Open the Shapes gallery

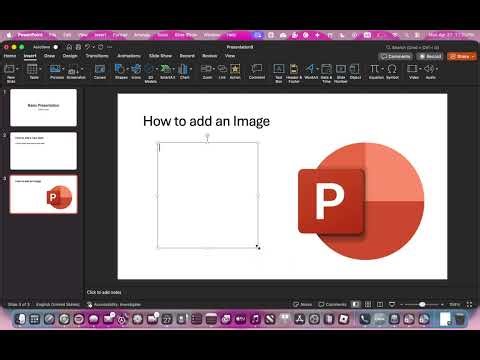click(x=119, y=69)
